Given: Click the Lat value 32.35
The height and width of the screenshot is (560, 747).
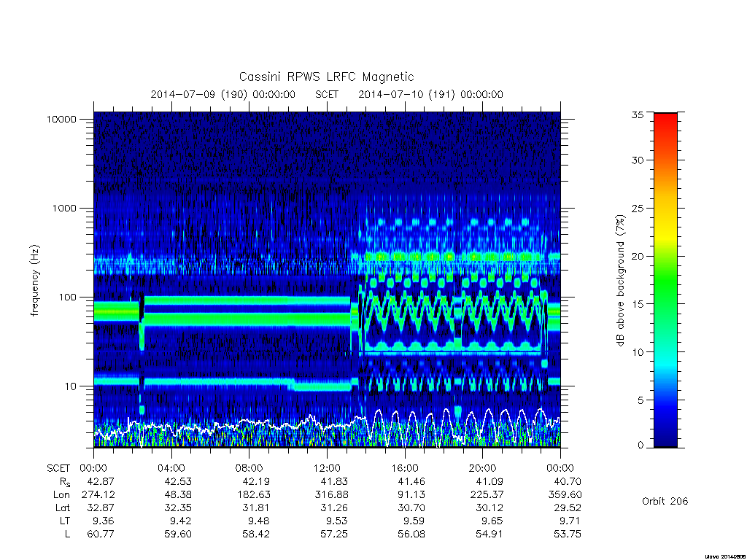Looking at the screenshot, I should pyautogui.click(x=178, y=507).
